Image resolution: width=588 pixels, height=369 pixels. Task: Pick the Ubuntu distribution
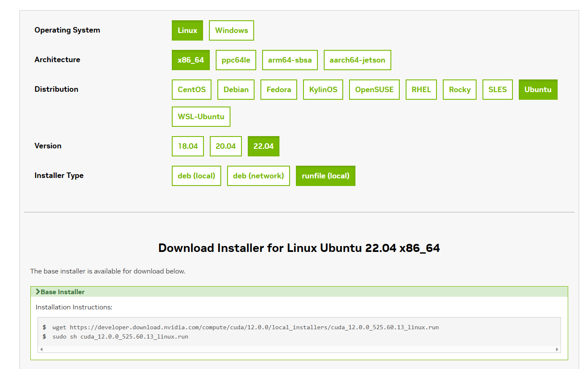tap(538, 90)
